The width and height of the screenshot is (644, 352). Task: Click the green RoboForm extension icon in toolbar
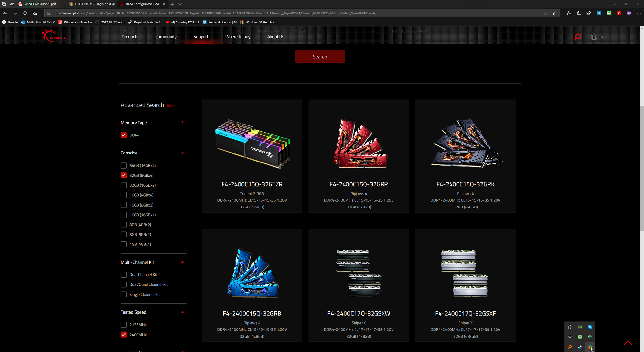pyautogui.click(x=609, y=13)
